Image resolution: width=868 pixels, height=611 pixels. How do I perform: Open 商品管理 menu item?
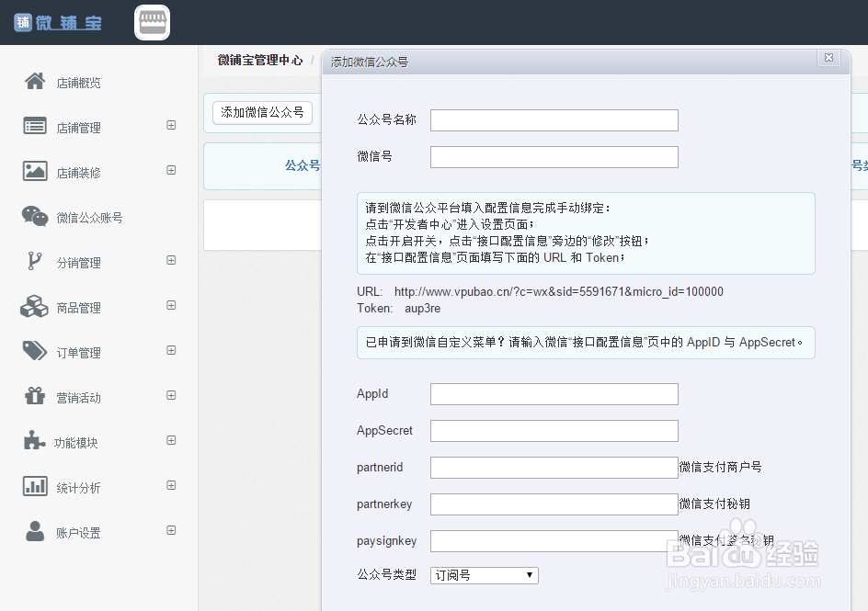point(78,308)
